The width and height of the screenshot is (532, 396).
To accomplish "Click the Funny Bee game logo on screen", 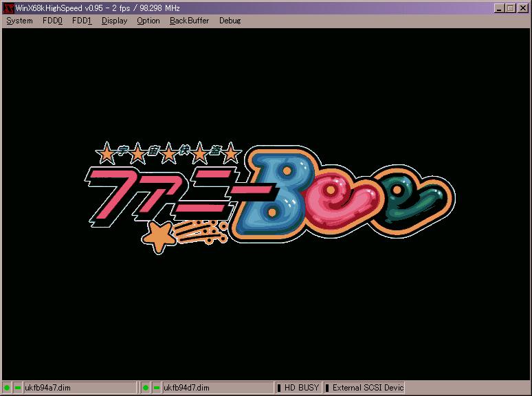I will [269, 197].
